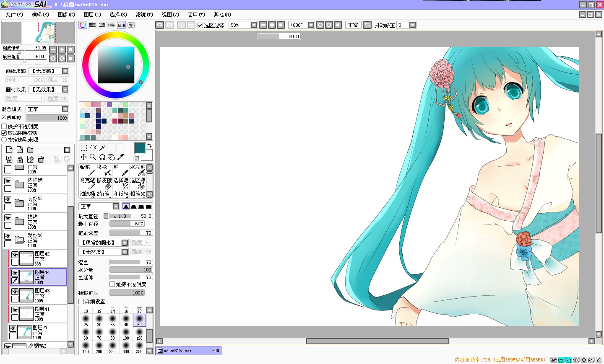Open the 滤镜 menu
Viewport: 604px width, 364px height.
[x=144, y=15]
